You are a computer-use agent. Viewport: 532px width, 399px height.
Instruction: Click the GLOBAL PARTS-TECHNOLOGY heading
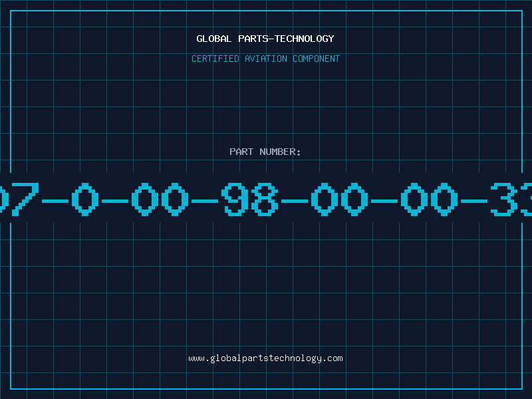[265, 39]
